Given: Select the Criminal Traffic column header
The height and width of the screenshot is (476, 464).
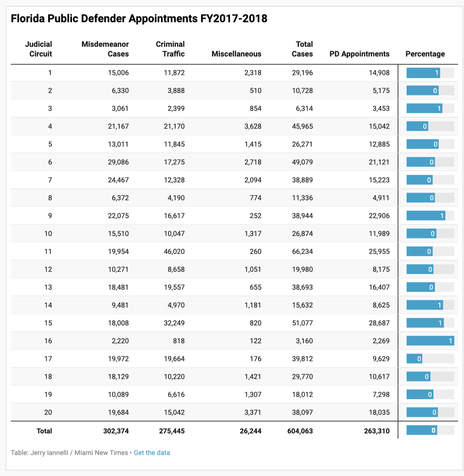Looking at the screenshot, I should [170, 49].
